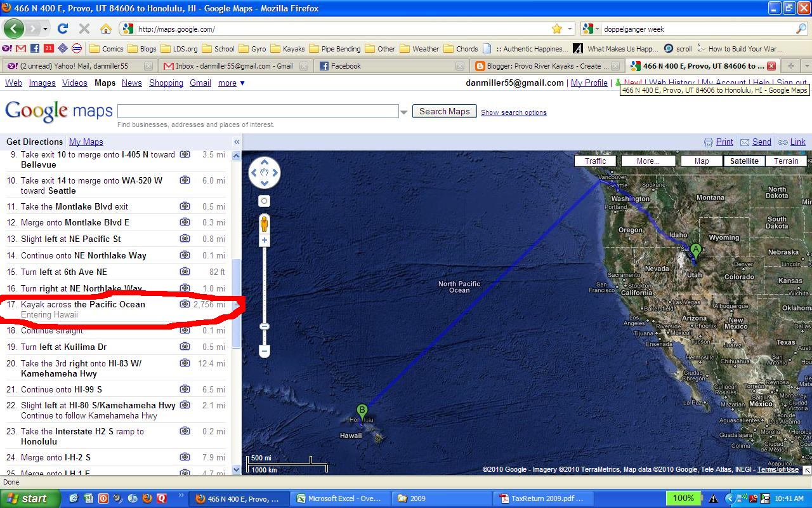Expand the quick launch overflow chevron in taskbar
812x508 pixels.
click(181, 496)
